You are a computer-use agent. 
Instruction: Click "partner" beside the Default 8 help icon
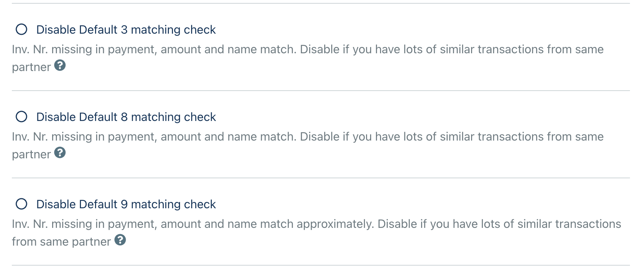pos(31,155)
